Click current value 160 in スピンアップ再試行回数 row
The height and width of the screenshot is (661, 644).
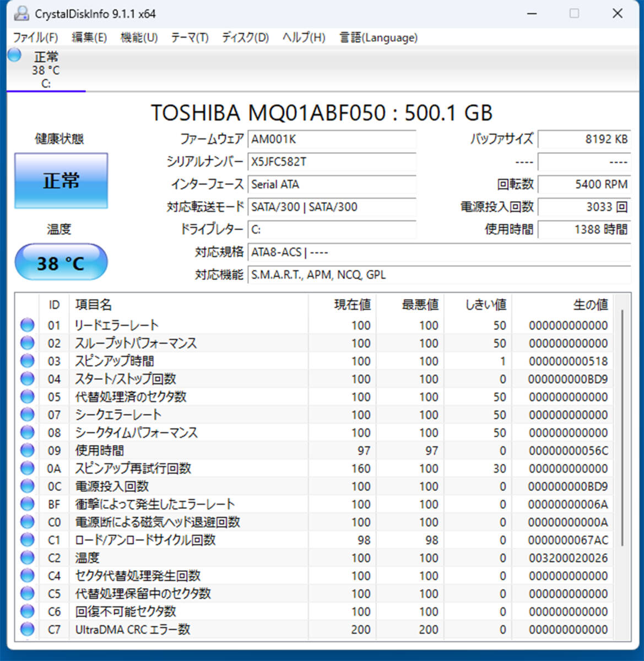(361, 469)
